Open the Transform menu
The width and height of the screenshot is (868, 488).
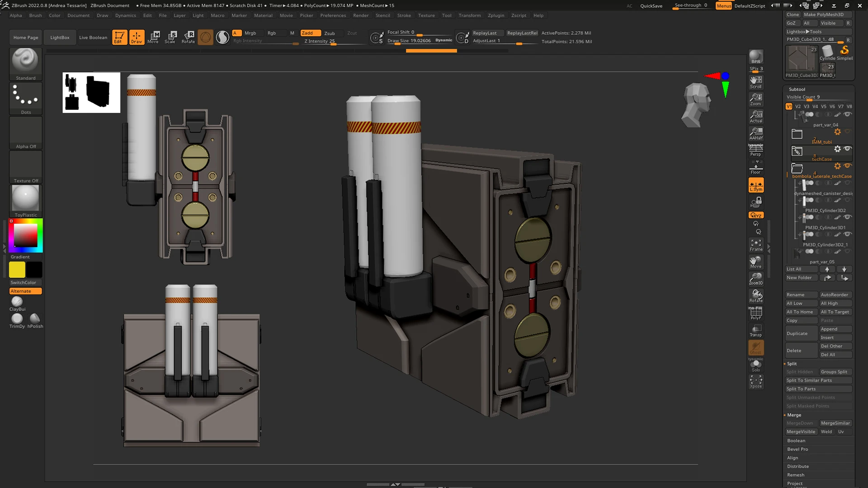pyautogui.click(x=470, y=15)
